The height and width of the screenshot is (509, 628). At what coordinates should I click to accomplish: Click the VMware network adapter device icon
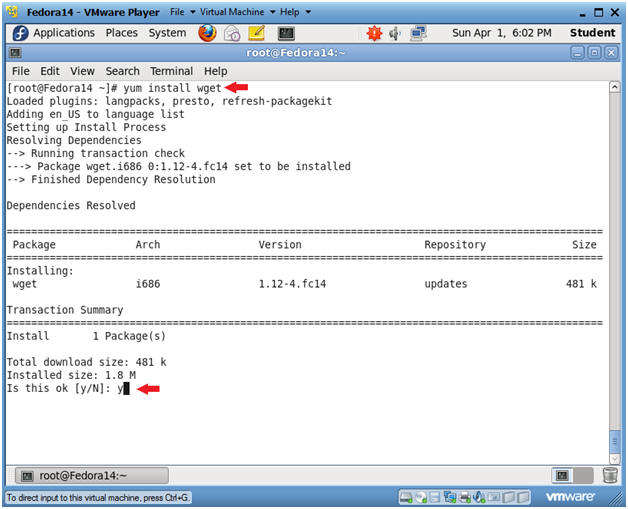pos(450,497)
